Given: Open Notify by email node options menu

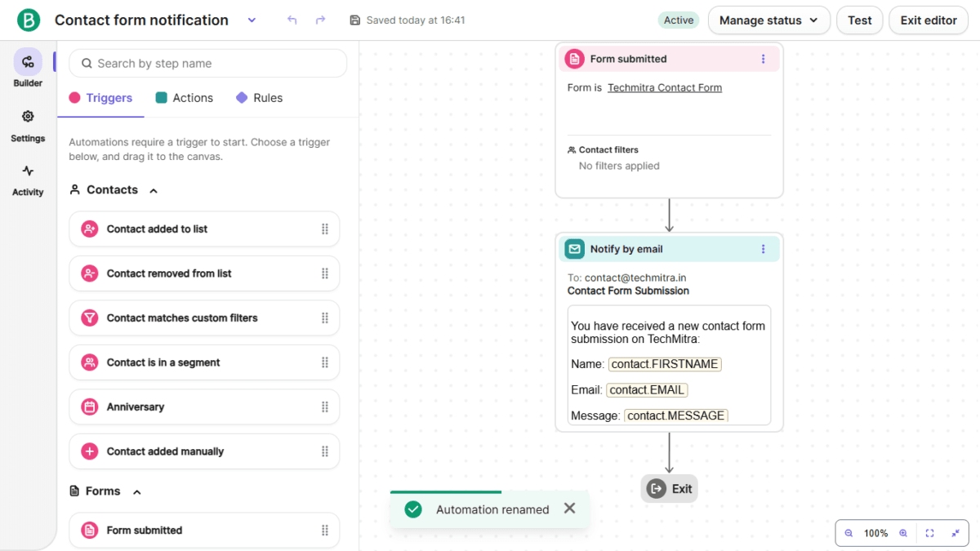Looking at the screenshot, I should 764,249.
